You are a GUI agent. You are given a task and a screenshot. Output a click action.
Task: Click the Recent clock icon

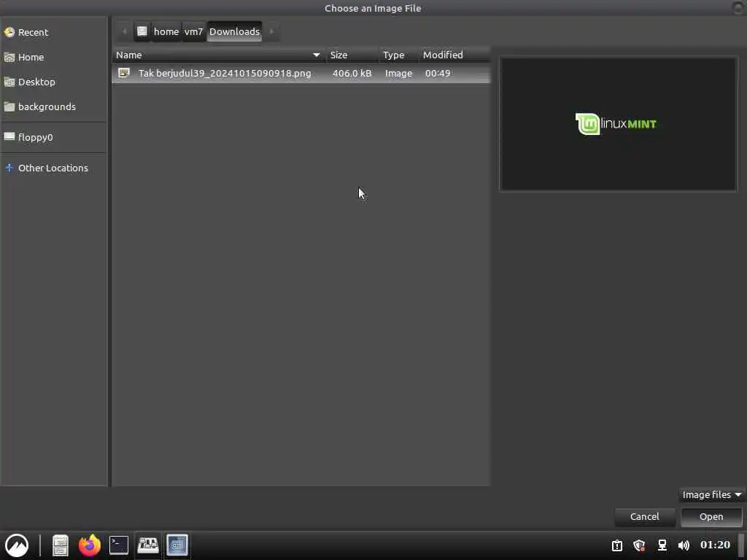[x=9, y=32]
